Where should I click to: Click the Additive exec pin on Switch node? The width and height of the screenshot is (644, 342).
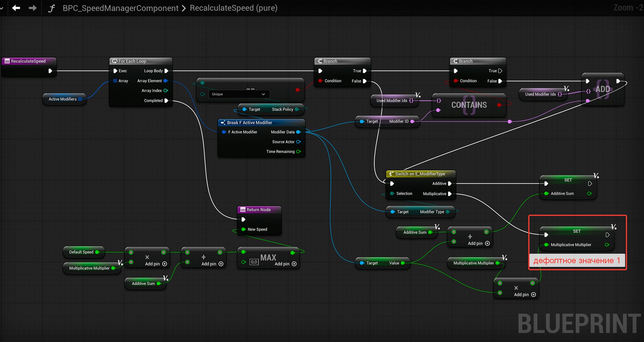[450, 184]
